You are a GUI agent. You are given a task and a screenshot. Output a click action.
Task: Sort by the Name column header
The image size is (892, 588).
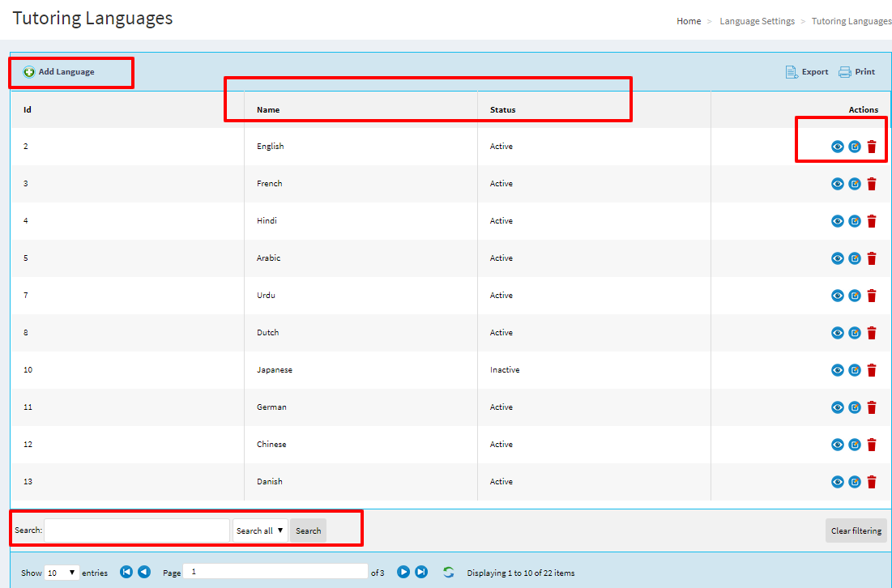[x=268, y=110]
